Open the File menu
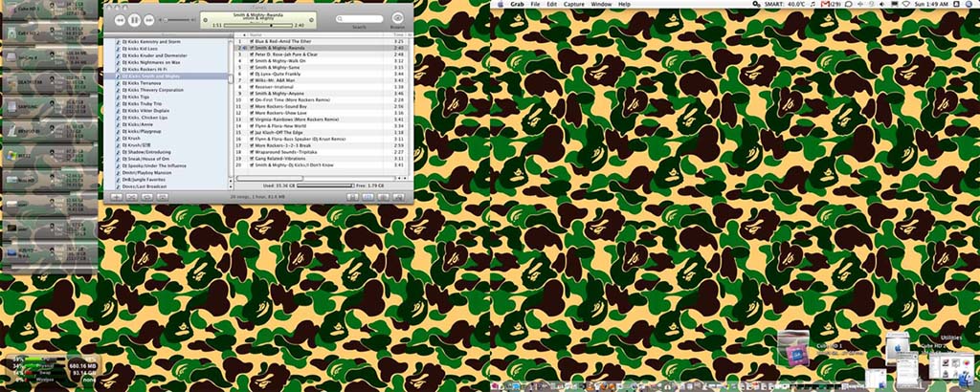The height and width of the screenshot is (392, 980). click(x=535, y=4)
